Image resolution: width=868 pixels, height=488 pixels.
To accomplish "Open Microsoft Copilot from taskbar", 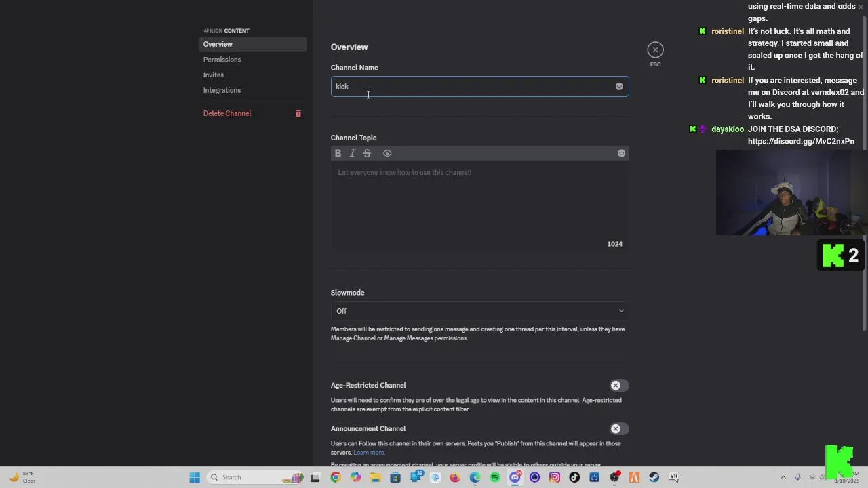I will pos(355,477).
